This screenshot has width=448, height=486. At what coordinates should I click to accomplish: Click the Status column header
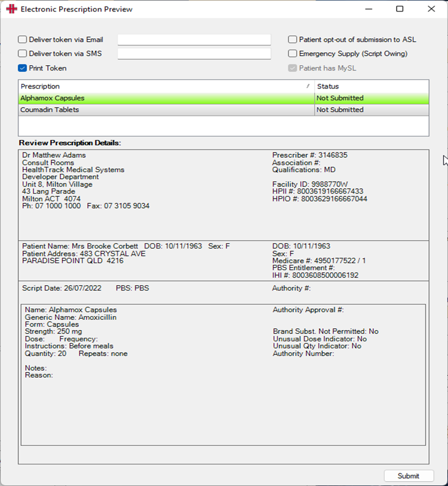click(x=372, y=87)
